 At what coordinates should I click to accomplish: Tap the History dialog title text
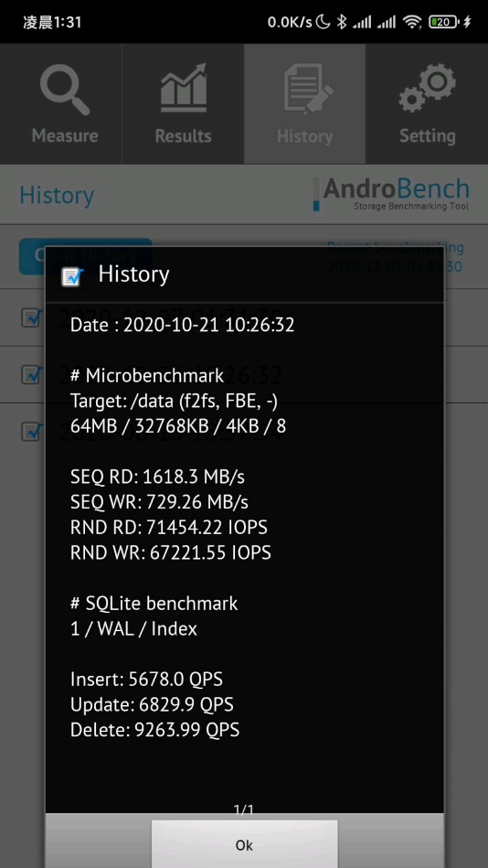click(x=134, y=274)
